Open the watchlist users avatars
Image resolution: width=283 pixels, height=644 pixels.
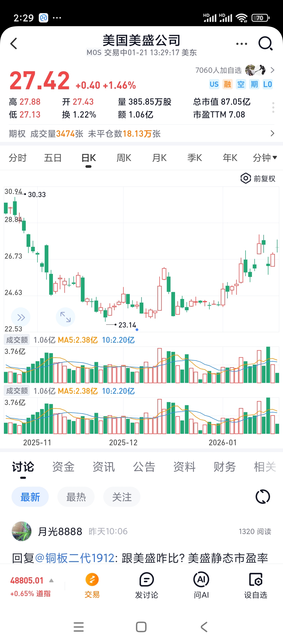coord(255,70)
